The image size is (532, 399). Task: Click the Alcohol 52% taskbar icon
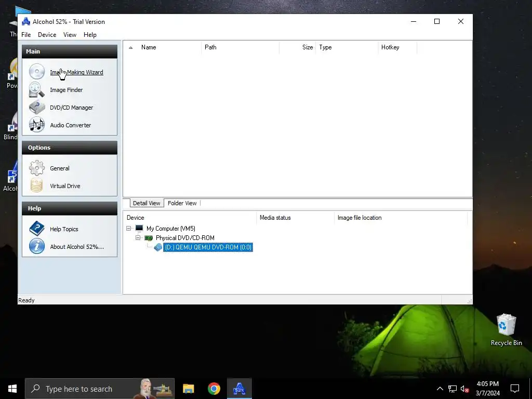[x=239, y=389]
